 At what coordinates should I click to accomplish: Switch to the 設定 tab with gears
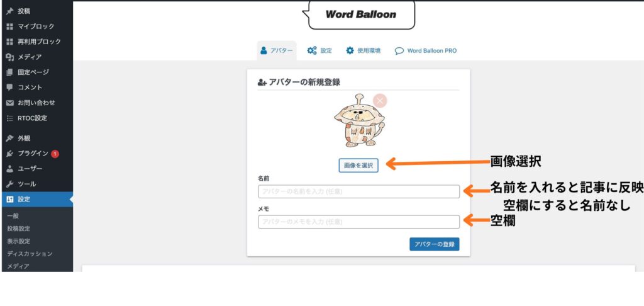(319, 51)
